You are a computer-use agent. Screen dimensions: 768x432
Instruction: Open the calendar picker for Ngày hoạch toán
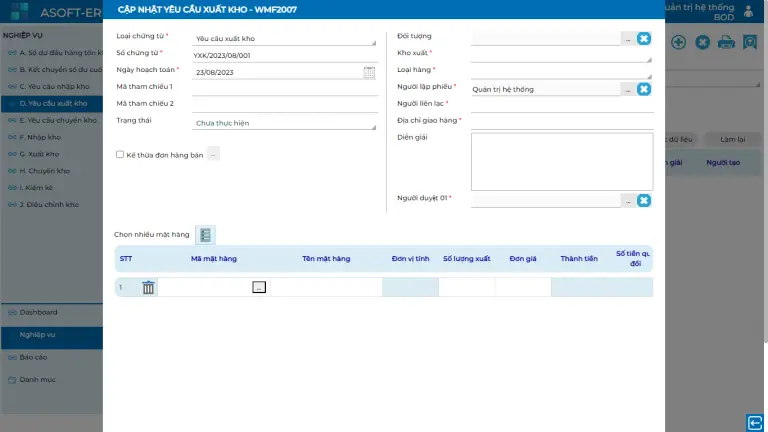(369, 72)
